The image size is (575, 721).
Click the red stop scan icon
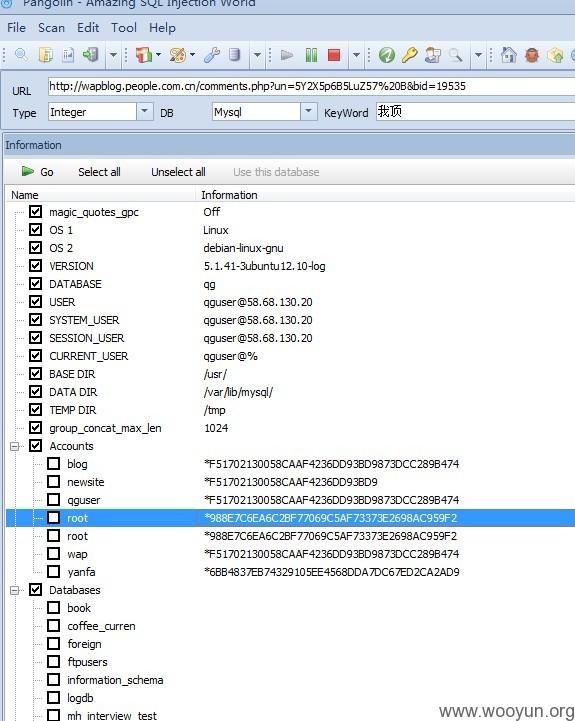pyautogui.click(x=334, y=55)
